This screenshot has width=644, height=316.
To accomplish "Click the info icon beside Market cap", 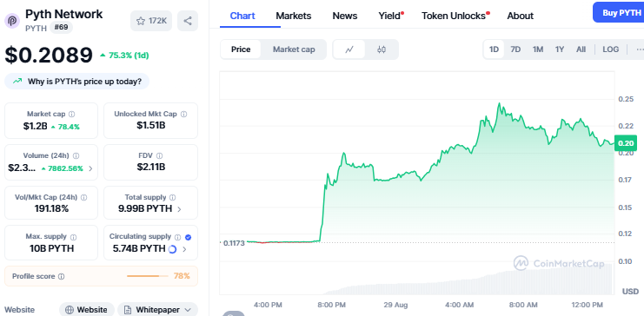I will click(x=72, y=114).
